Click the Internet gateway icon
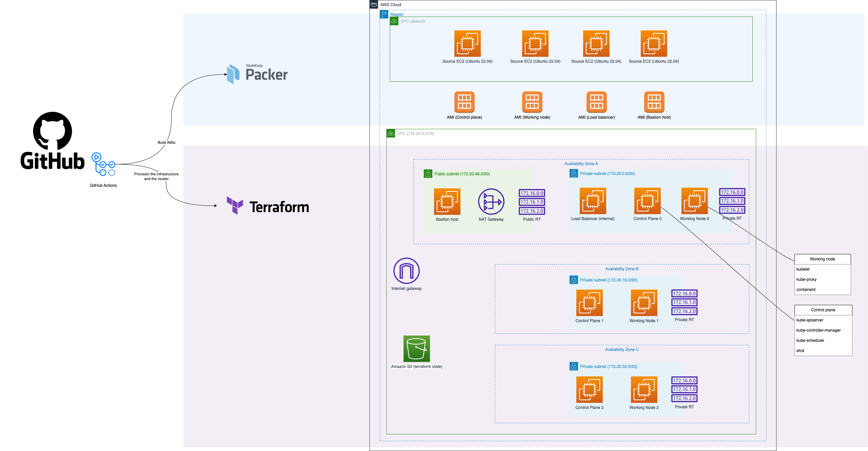The height and width of the screenshot is (451, 868). [x=406, y=271]
